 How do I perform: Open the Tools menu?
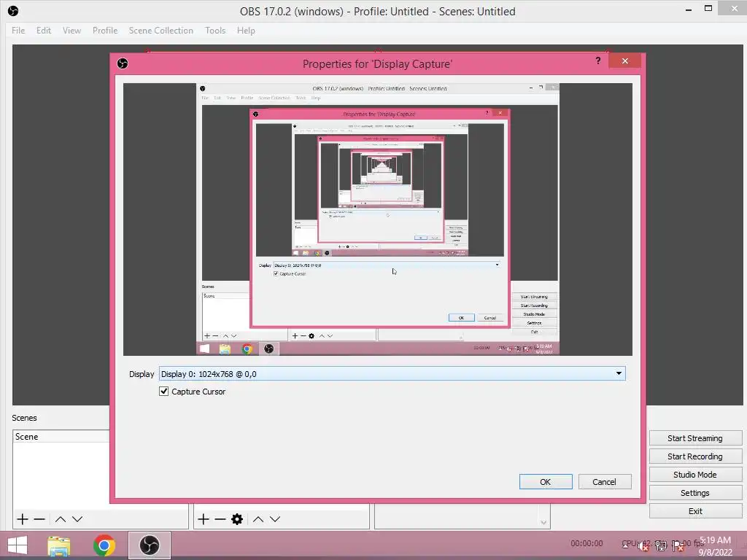215,31
